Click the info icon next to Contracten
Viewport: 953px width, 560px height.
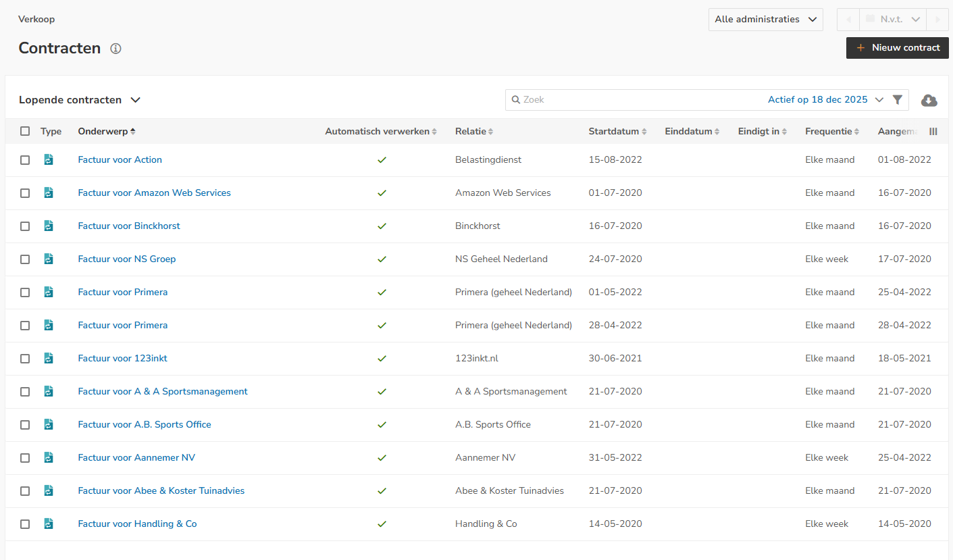pyautogui.click(x=115, y=49)
